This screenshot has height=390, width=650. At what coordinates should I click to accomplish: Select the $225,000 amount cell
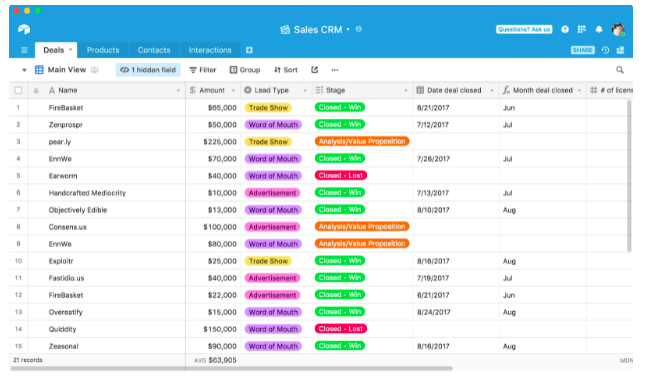pyautogui.click(x=213, y=142)
